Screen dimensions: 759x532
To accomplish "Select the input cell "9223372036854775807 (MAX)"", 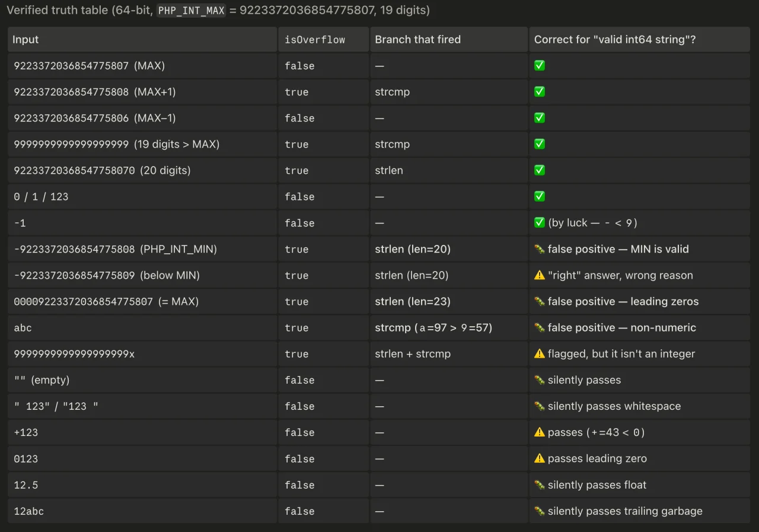I will pyautogui.click(x=142, y=66).
